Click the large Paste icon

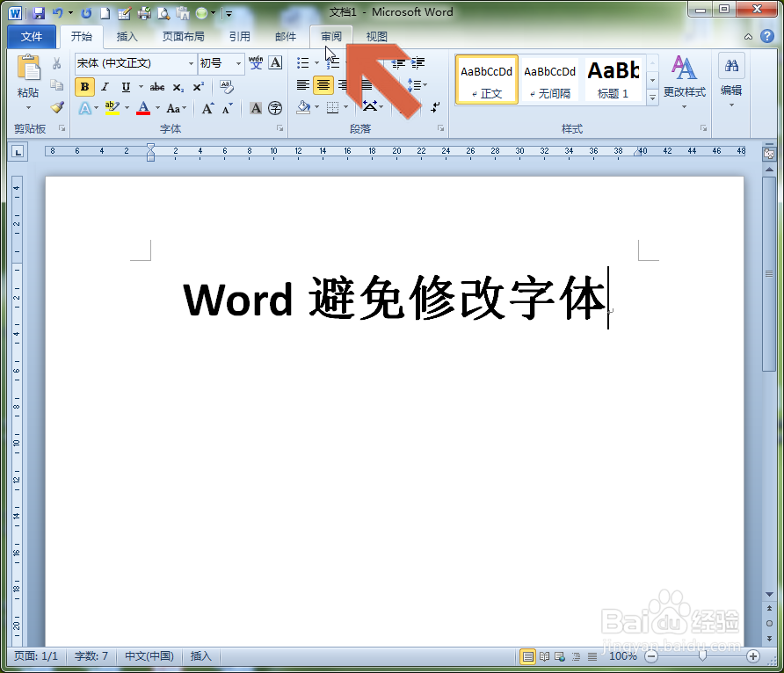tap(28, 68)
